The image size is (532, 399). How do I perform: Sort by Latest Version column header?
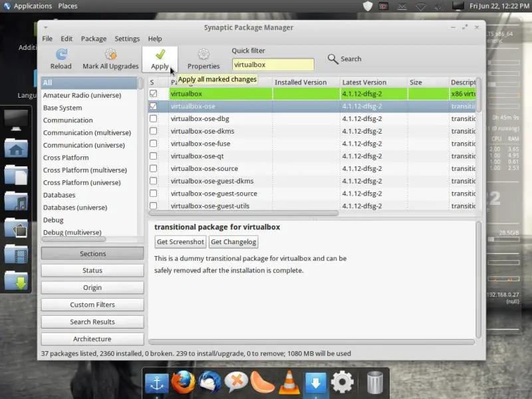tap(364, 82)
